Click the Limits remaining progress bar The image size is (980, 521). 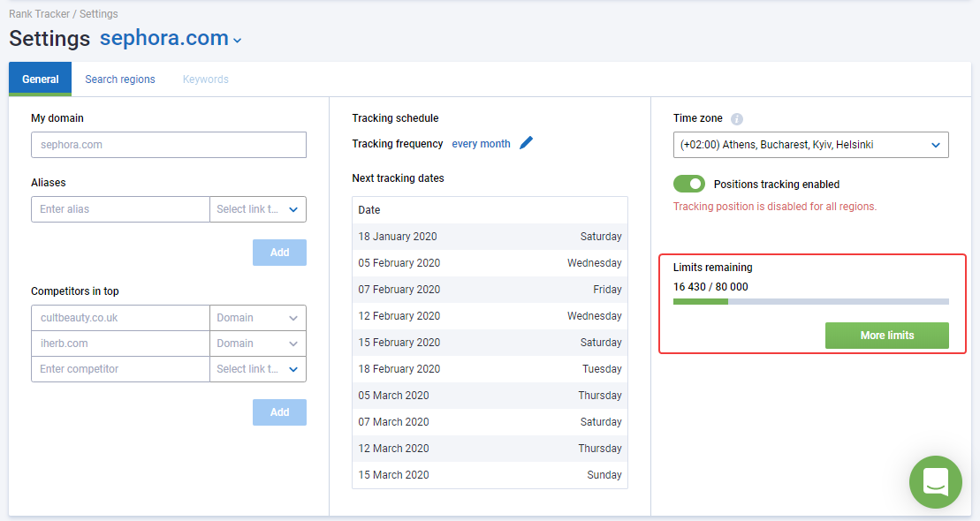[x=810, y=302]
